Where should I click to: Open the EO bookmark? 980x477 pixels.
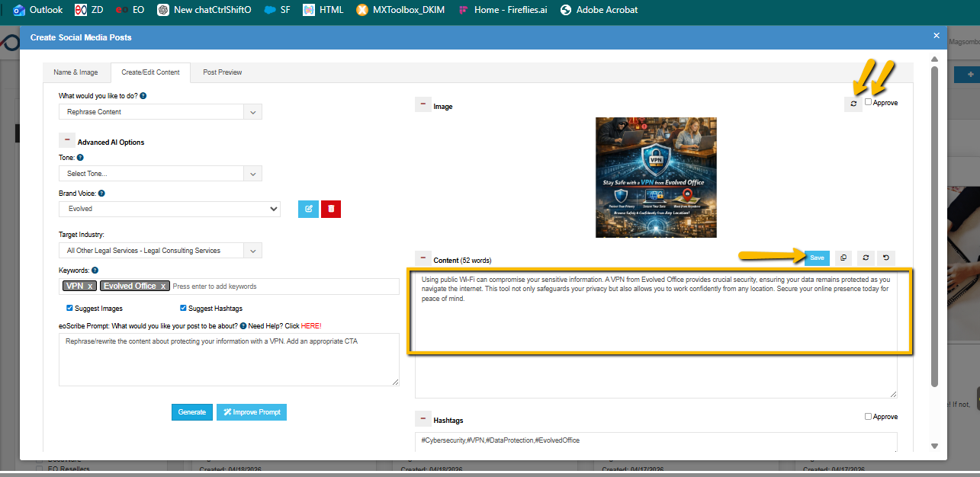(x=131, y=10)
